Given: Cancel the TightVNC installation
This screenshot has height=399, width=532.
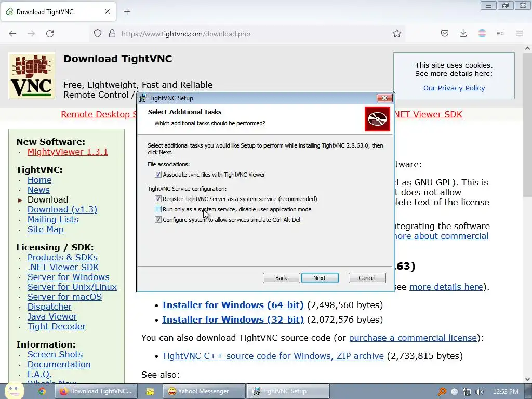Looking at the screenshot, I should point(367,278).
